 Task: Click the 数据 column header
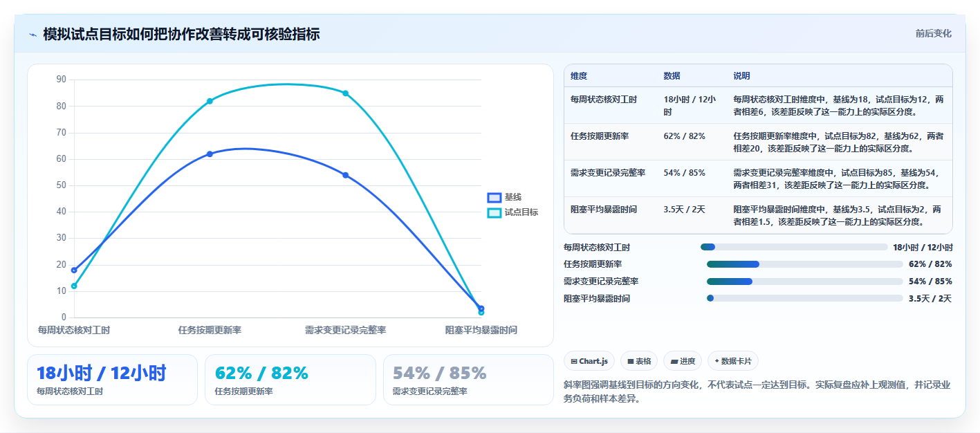coord(672,76)
